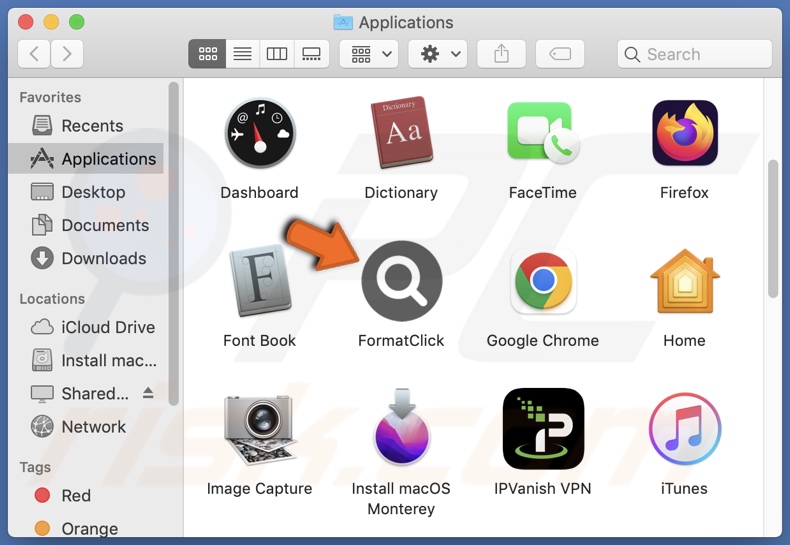Viewport: 790px width, 545px height.
Task: Select Applications in the sidebar
Action: [86, 159]
